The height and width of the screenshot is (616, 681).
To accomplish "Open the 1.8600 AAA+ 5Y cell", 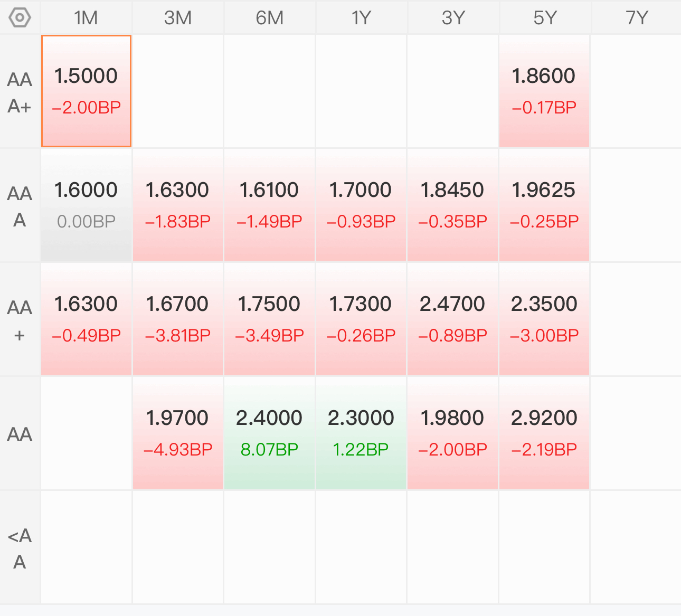I will click(x=544, y=91).
